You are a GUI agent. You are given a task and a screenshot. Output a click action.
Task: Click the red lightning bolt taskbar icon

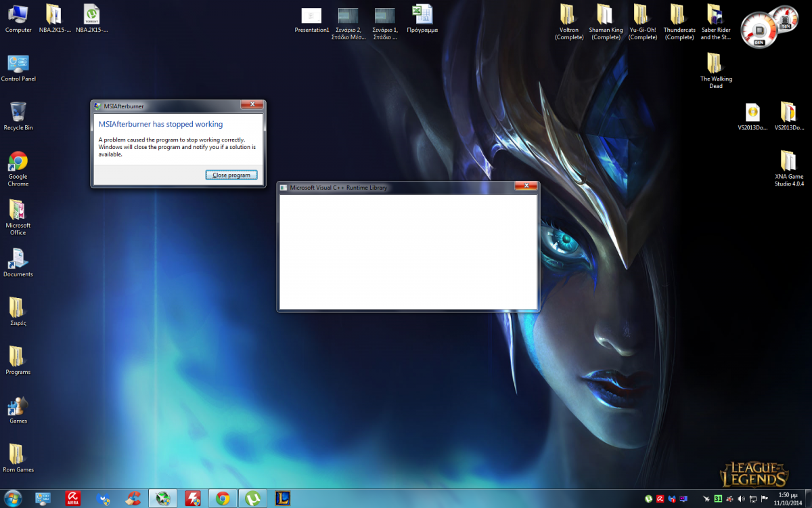pos(193,499)
